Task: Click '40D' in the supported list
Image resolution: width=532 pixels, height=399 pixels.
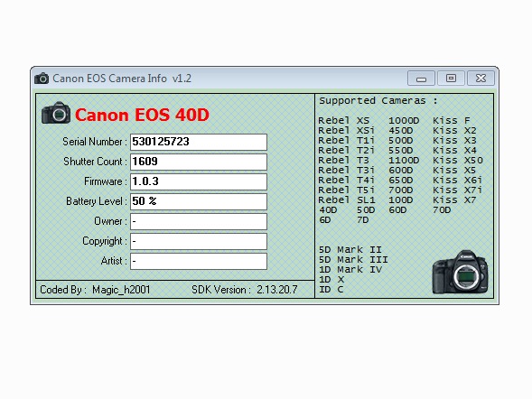Action: pos(328,210)
